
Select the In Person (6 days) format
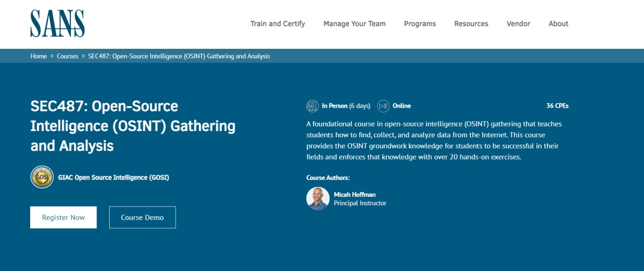click(346, 106)
